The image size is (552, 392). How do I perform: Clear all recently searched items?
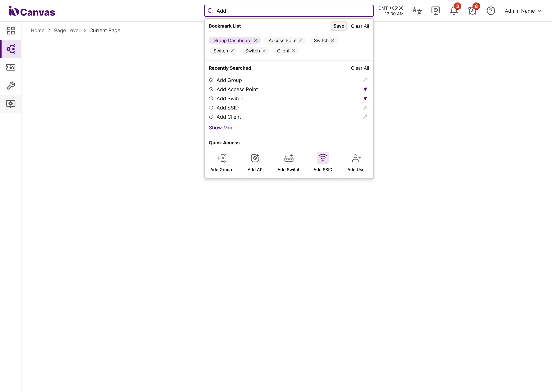(x=360, y=68)
